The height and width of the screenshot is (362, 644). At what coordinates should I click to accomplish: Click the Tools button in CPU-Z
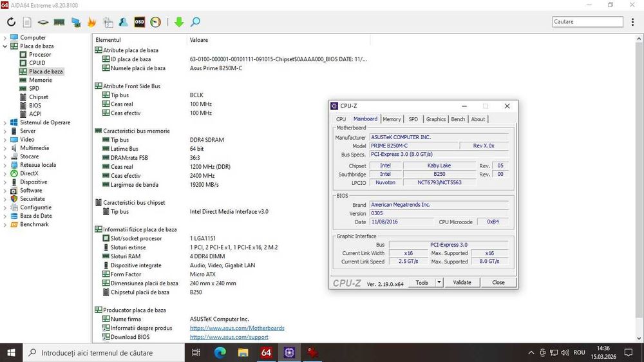(x=422, y=282)
